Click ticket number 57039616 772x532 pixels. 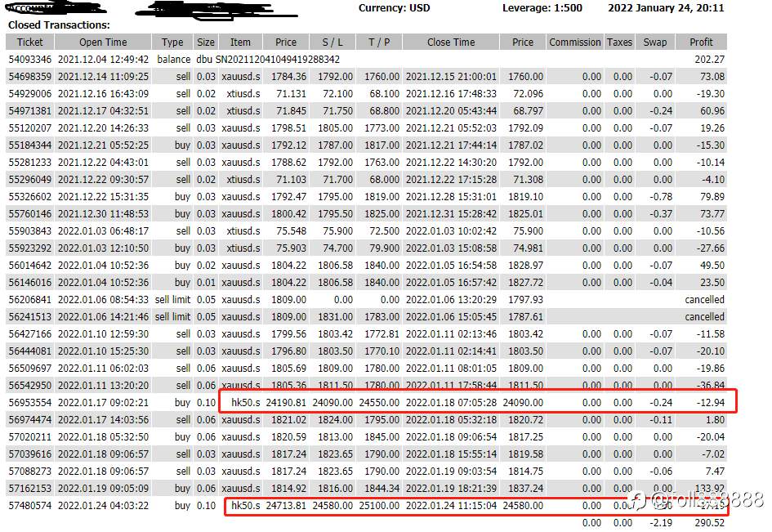point(29,454)
